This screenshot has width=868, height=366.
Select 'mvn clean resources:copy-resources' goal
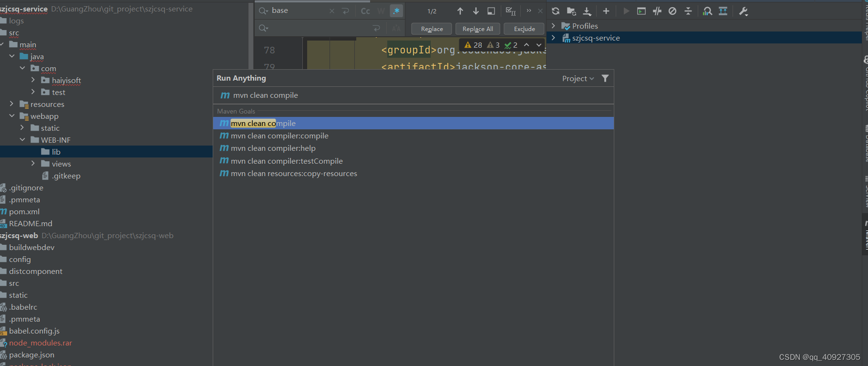click(x=413, y=174)
